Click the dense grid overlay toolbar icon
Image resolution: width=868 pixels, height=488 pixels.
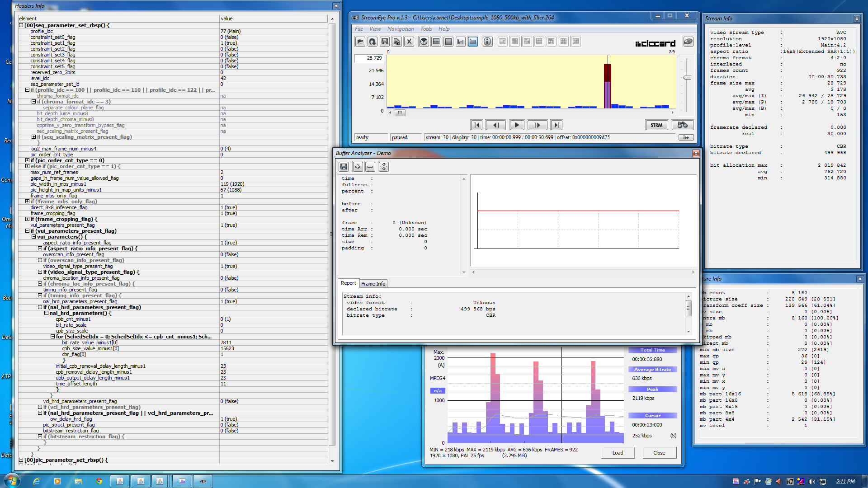tap(514, 42)
